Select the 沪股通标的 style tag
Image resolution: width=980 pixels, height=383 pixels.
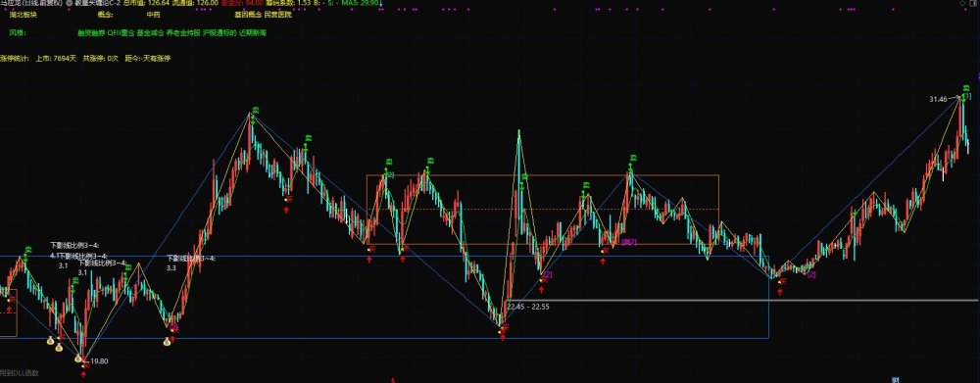(x=220, y=32)
